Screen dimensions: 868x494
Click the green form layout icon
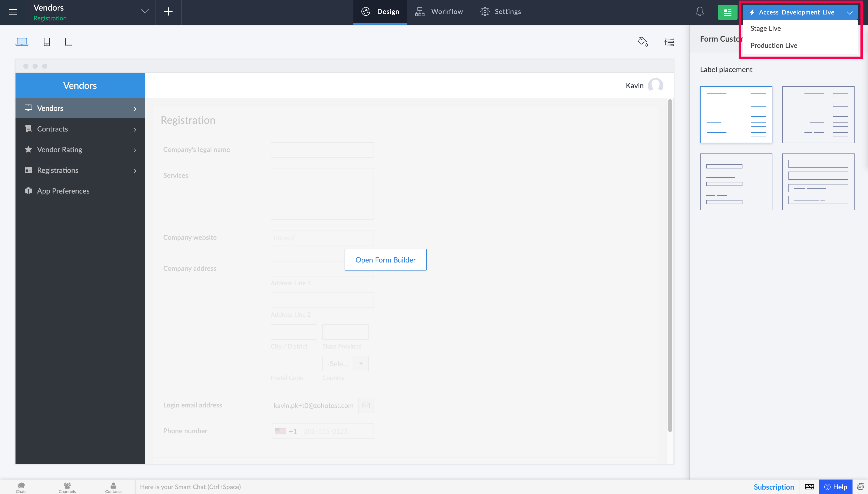[727, 12]
